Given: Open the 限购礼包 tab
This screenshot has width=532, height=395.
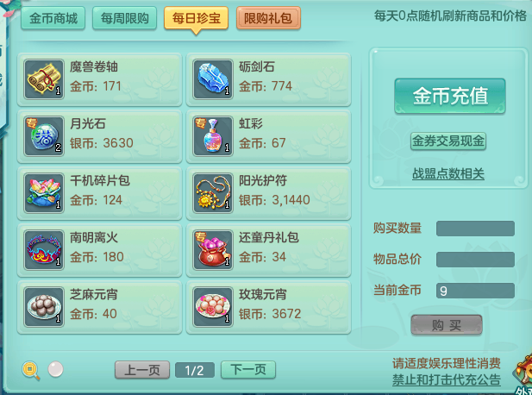Looking at the screenshot, I should [268, 18].
